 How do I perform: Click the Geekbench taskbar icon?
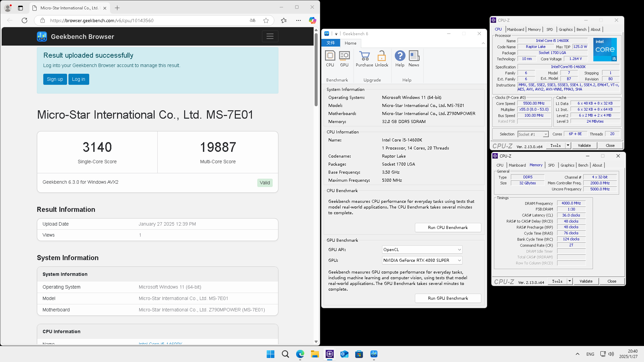click(374, 354)
